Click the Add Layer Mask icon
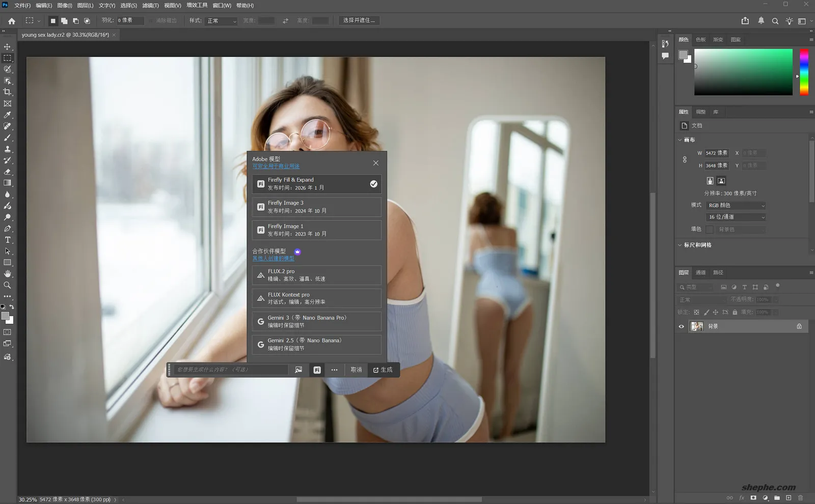This screenshot has width=815, height=504. click(754, 498)
